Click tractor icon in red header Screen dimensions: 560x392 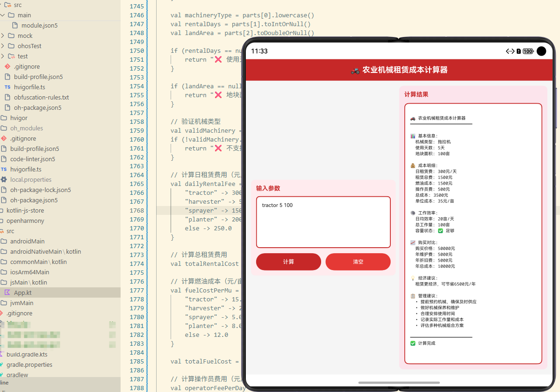355,71
